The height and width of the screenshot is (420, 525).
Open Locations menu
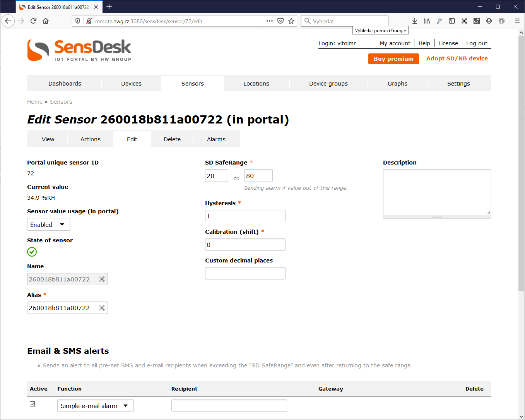coord(256,84)
